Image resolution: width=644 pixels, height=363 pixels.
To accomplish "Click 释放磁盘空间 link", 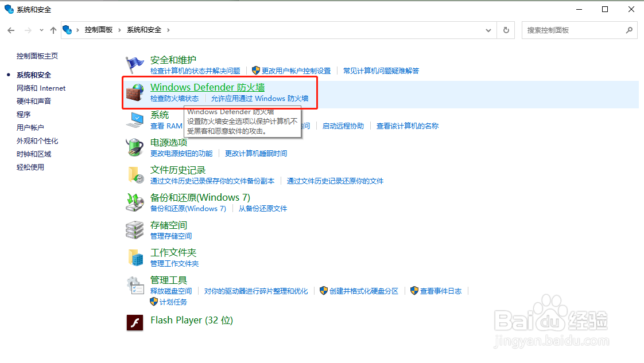I will (171, 291).
